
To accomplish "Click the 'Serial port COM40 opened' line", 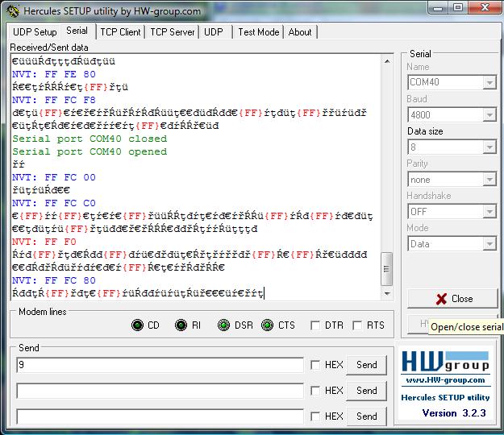I will [90, 151].
